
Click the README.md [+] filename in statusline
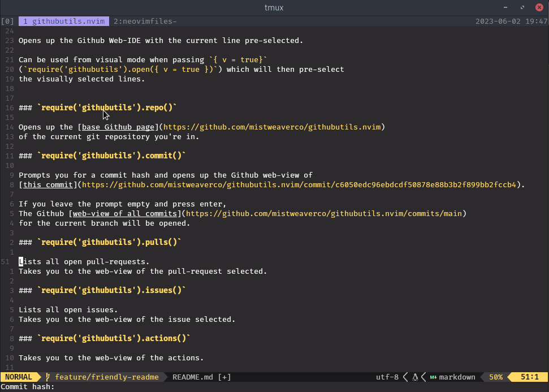click(x=202, y=377)
